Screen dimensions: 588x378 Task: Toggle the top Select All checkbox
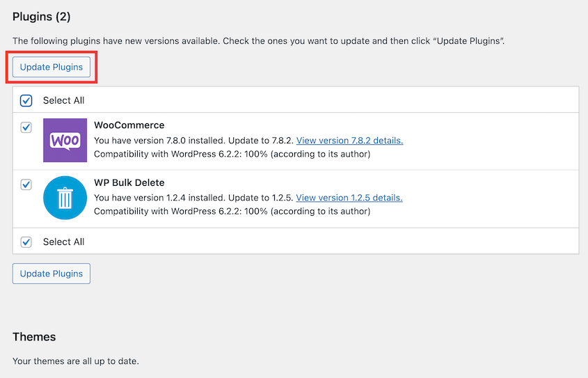pyautogui.click(x=26, y=100)
